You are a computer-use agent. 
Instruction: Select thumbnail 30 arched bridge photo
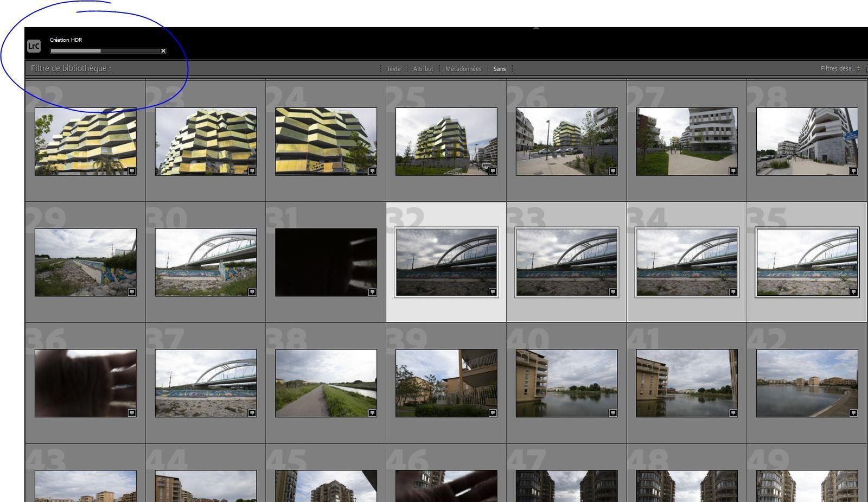pyautogui.click(x=206, y=263)
